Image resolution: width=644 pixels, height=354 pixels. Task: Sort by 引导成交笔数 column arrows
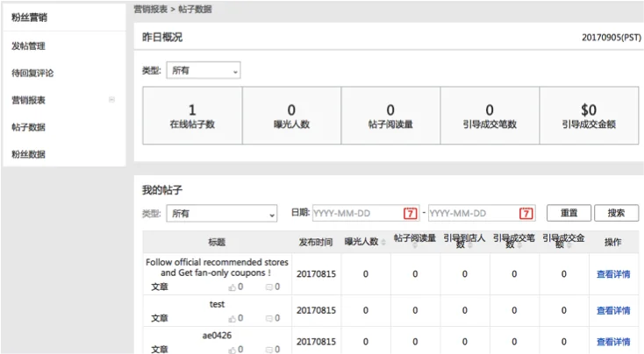[x=519, y=245]
